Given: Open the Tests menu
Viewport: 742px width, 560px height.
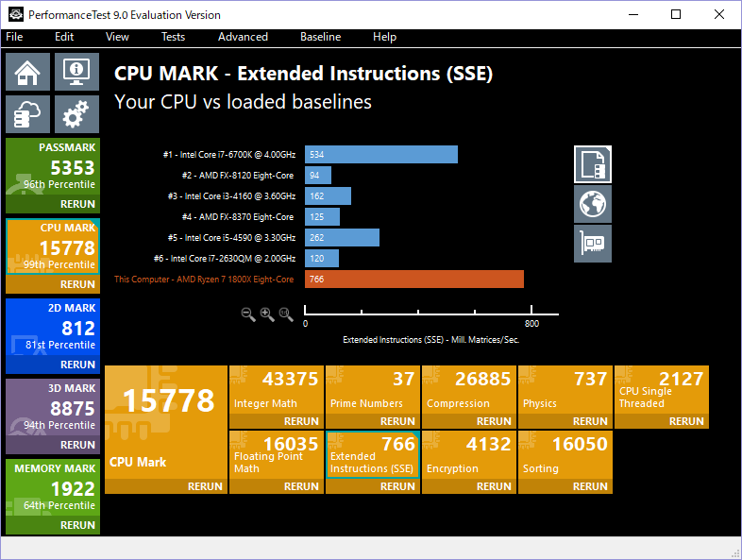Looking at the screenshot, I should [173, 37].
